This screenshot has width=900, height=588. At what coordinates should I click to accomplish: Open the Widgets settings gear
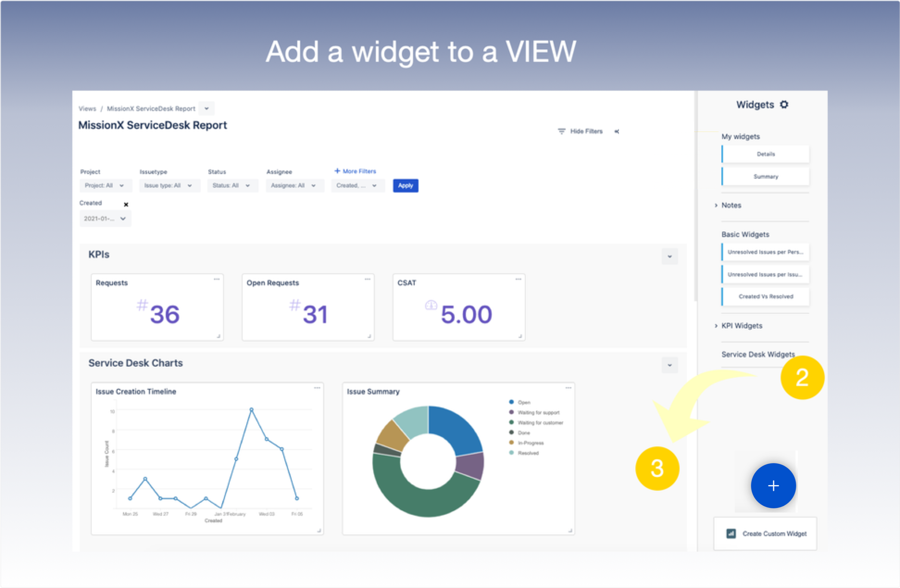coord(784,105)
